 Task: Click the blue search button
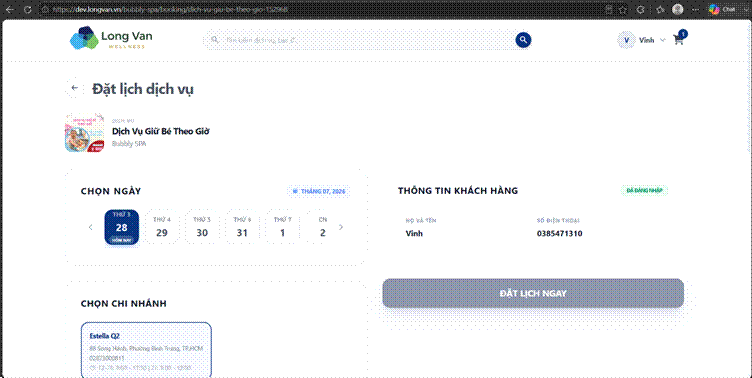[x=523, y=40]
